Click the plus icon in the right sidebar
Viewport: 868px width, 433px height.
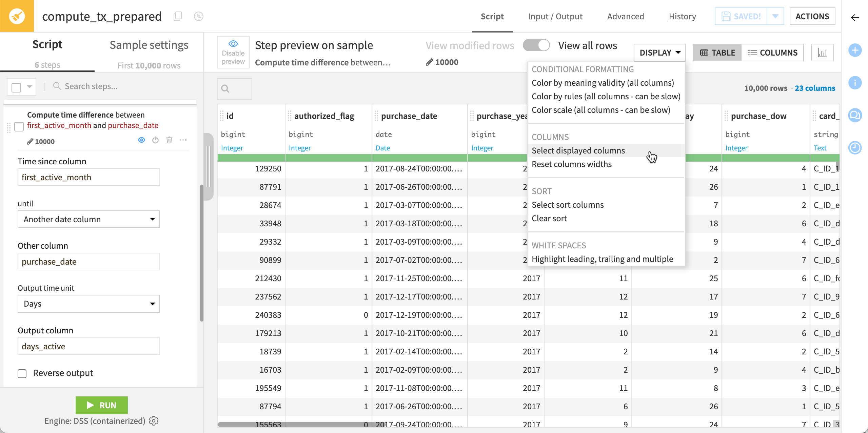click(855, 50)
